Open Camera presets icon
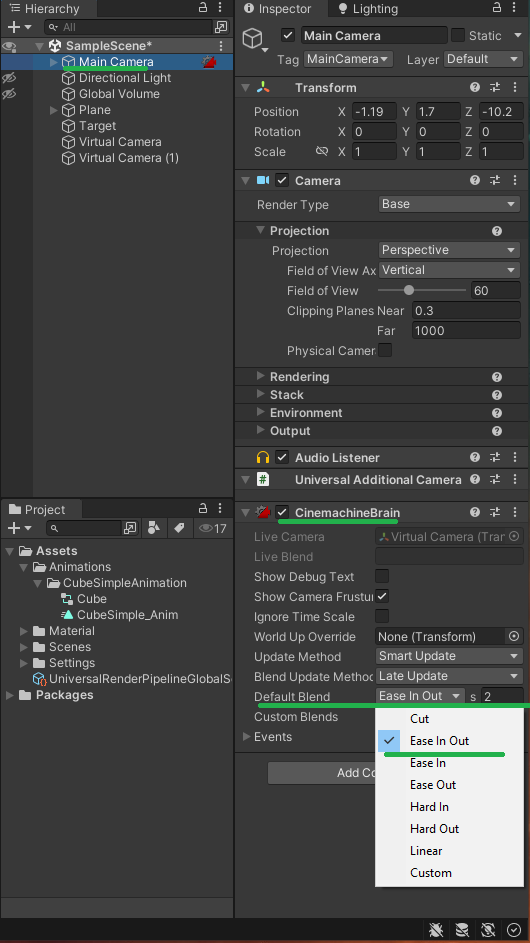Viewport: 530px width, 943px height. point(495,180)
